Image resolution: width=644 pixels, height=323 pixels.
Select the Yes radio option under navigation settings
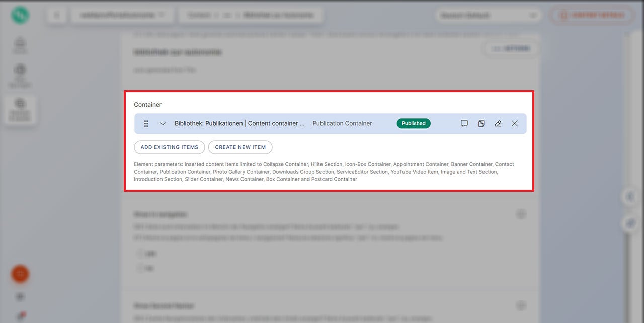(x=140, y=254)
